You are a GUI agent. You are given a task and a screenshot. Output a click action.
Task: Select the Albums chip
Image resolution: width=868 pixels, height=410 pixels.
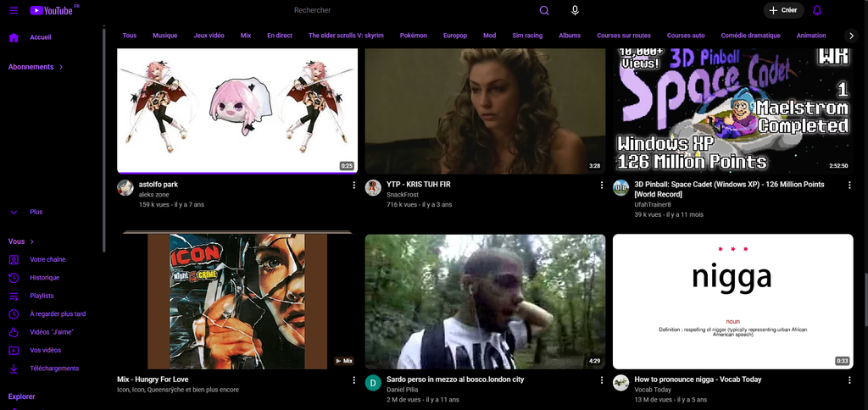pyautogui.click(x=570, y=36)
